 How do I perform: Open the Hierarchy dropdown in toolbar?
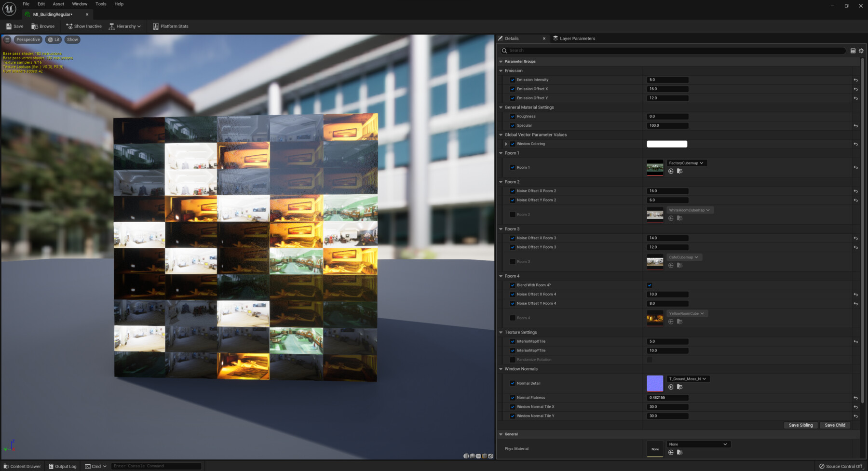pos(125,27)
